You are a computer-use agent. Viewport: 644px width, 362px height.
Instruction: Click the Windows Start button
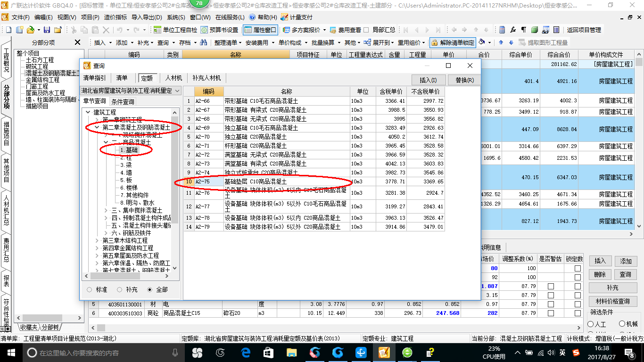[x=10, y=353]
